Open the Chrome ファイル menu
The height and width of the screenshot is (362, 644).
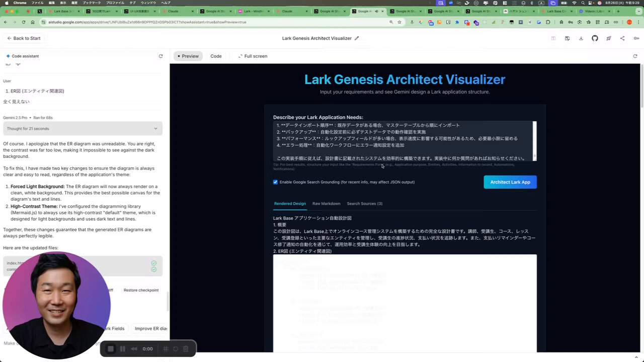tap(37, 3)
